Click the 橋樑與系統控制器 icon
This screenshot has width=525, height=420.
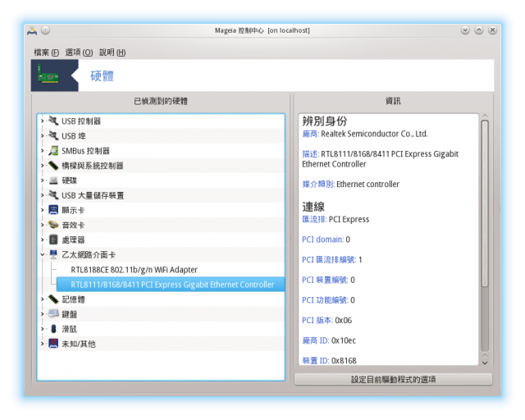(53, 165)
